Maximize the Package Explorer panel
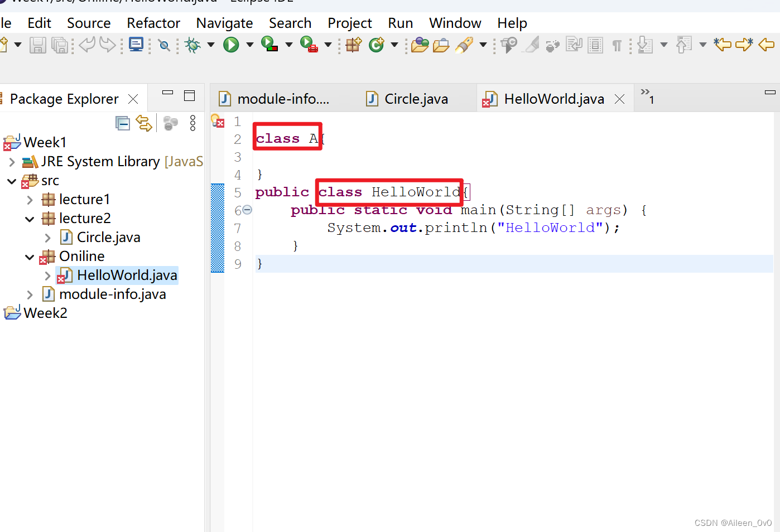The width and height of the screenshot is (780, 532). click(x=190, y=96)
